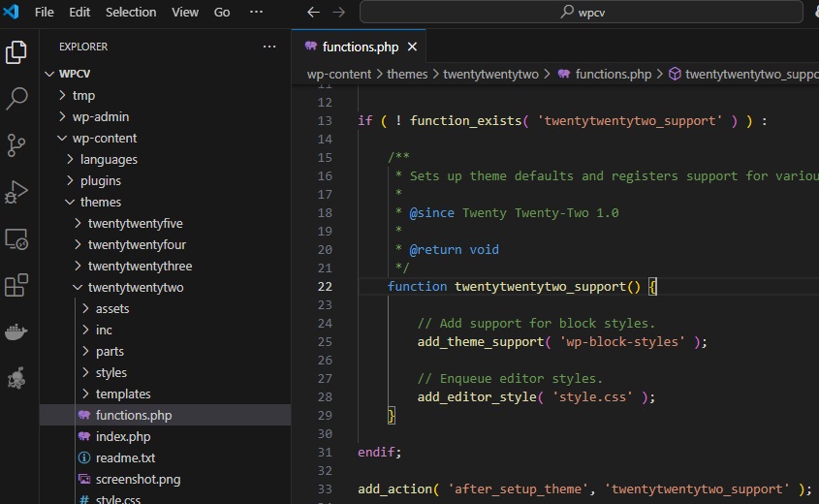Click line number 13 in the gutter
This screenshot has height=504, width=819.
[325, 120]
